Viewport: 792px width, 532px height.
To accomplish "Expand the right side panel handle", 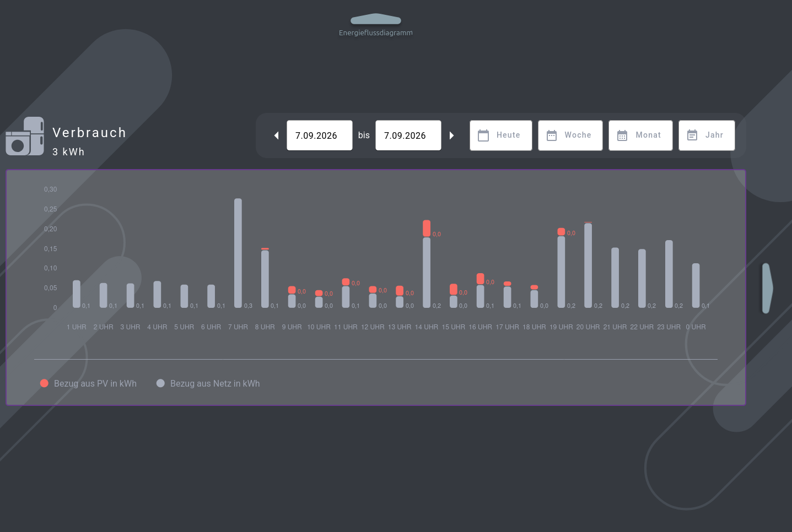I will pos(767,288).
